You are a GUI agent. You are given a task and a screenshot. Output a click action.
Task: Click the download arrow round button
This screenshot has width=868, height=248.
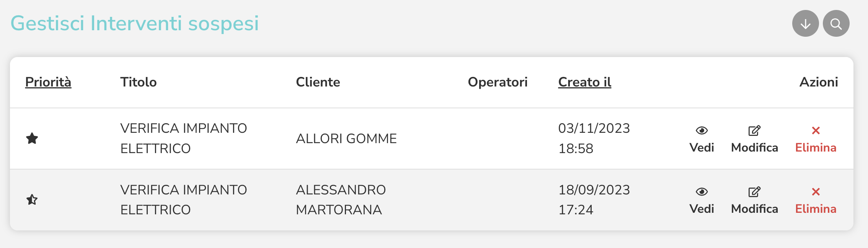(x=805, y=24)
